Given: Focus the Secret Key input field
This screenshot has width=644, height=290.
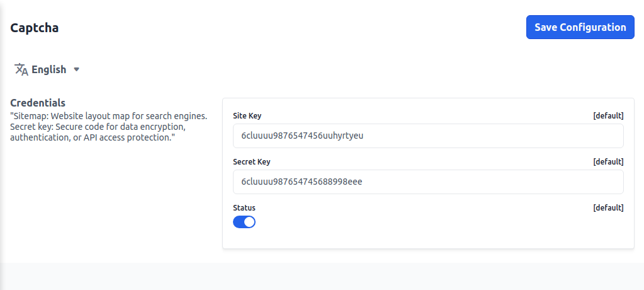Looking at the screenshot, I should tap(428, 182).
